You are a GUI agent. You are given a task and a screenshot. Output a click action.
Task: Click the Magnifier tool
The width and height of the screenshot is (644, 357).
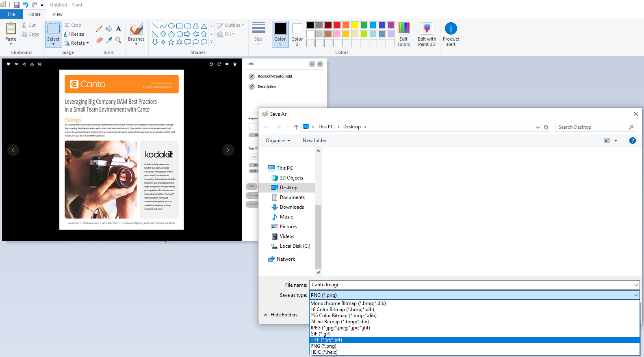coord(118,40)
